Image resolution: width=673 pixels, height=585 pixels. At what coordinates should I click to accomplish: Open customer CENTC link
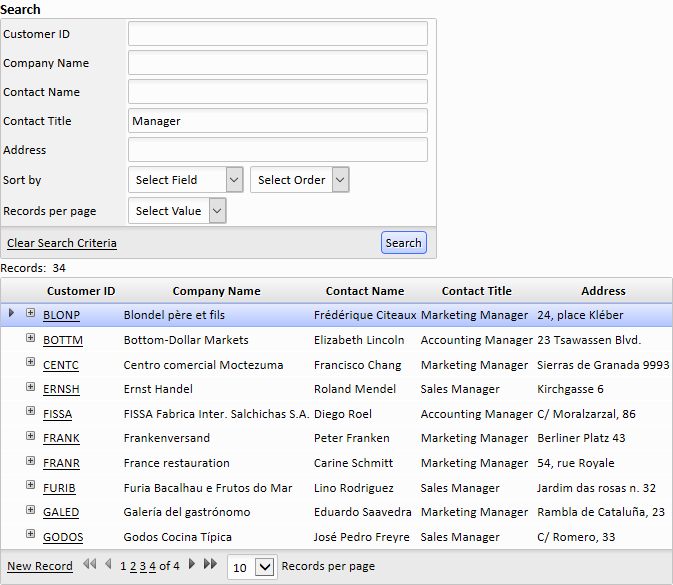click(61, 365)
